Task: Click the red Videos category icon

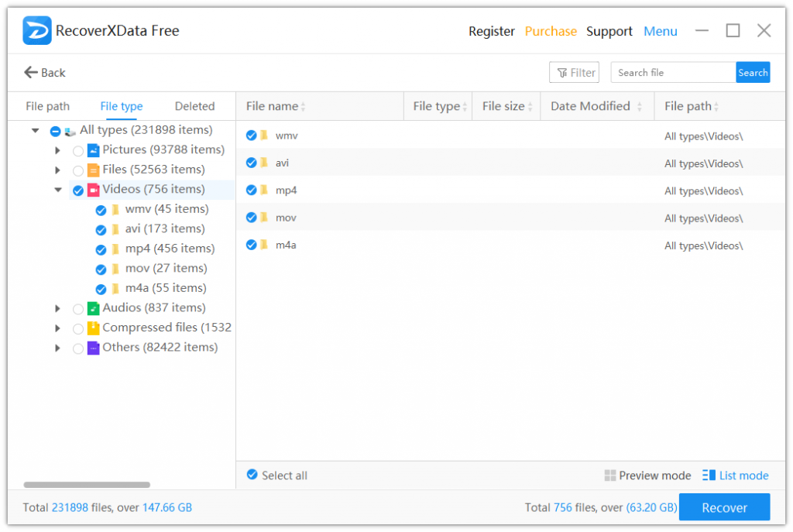Action: click(x=93, y=190)
